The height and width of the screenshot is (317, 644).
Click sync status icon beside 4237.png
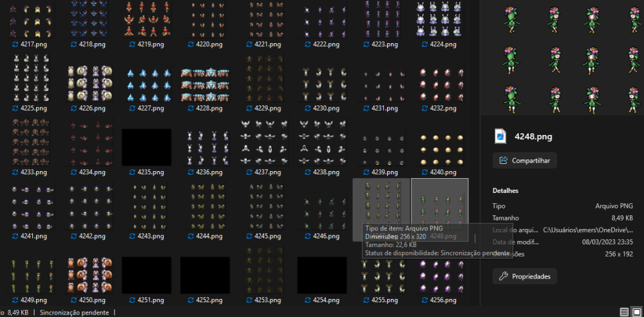[x=249, y=172]
